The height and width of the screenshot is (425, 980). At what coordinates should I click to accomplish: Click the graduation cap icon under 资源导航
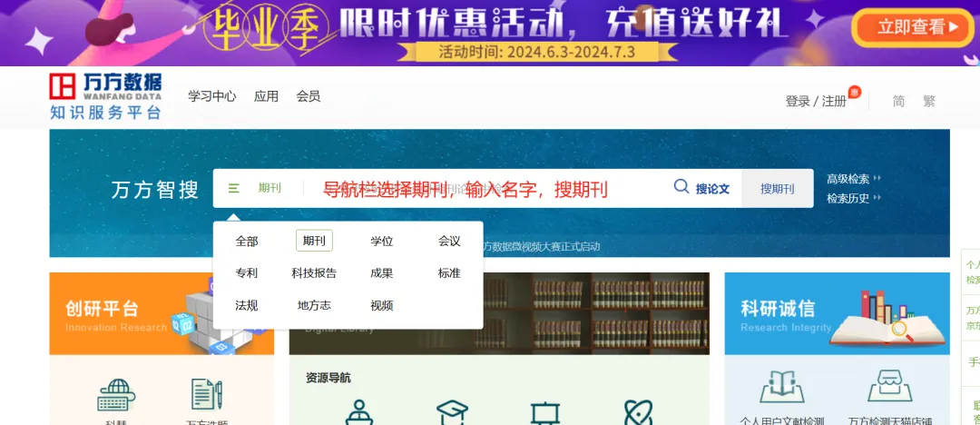pos(452,412)
